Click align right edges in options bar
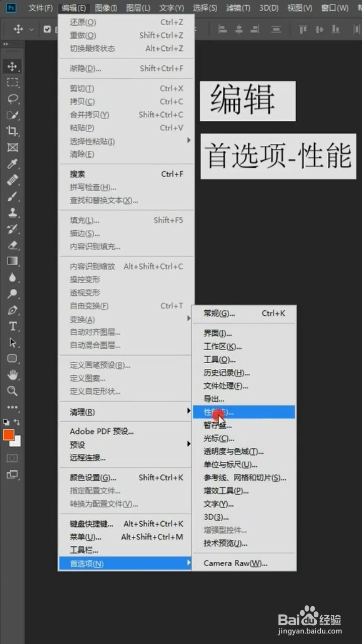This screenshot has width=362, height=644. [254, 29]
